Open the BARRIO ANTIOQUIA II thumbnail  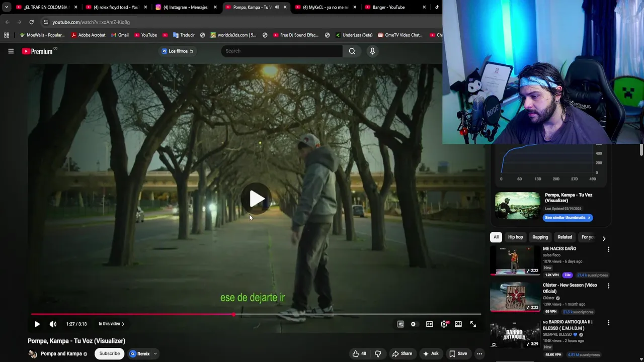point(515,334)
